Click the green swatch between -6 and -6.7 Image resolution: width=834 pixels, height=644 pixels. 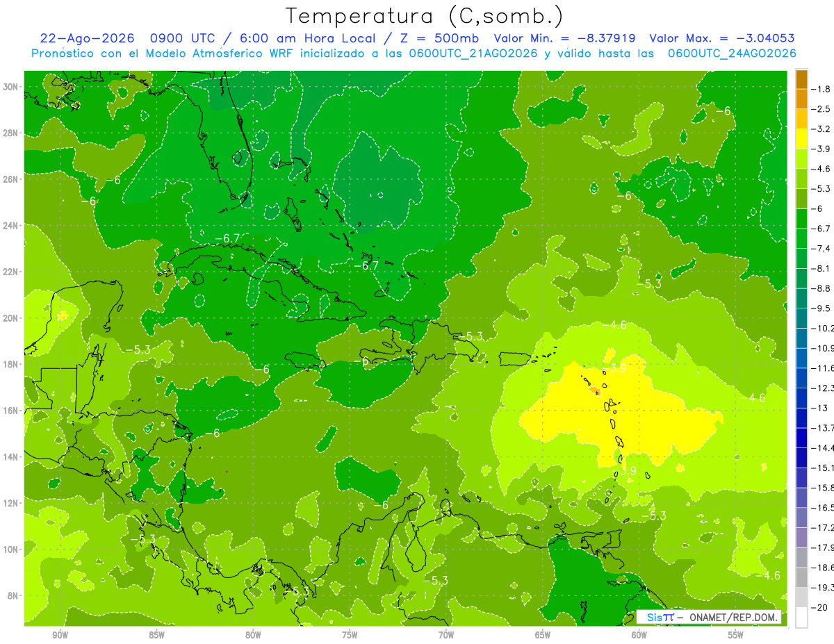801,219
